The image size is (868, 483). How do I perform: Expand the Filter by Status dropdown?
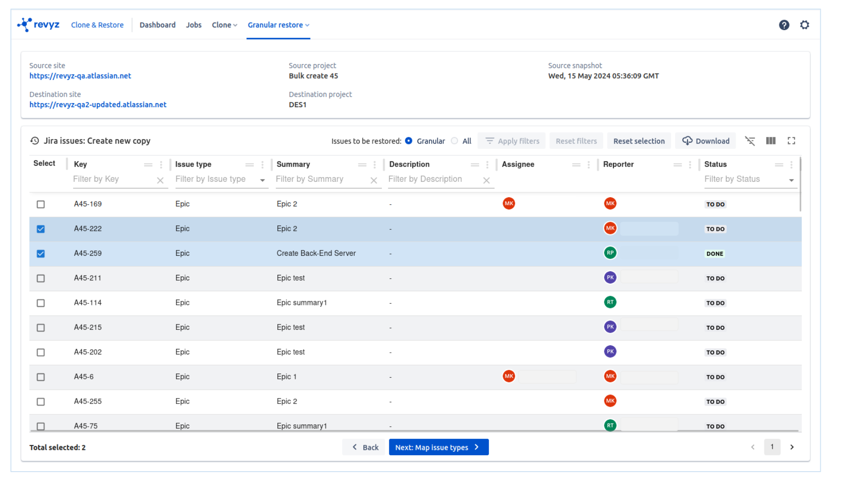pyautogui.click(x=792, y=180)
